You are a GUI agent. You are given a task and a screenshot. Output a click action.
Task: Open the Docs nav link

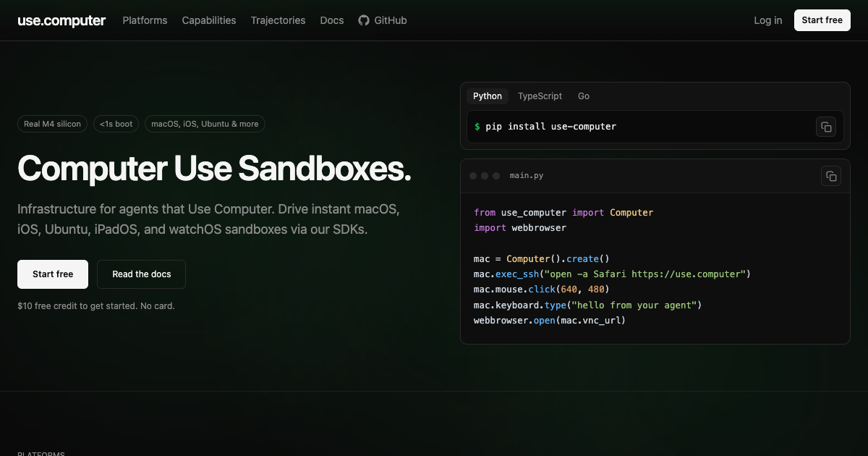coord(332,20)
